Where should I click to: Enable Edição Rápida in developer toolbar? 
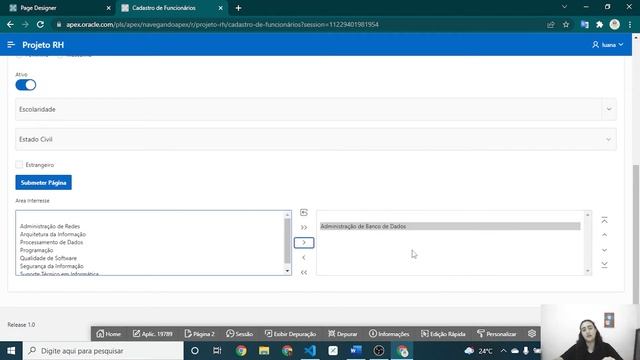[443, 334]
